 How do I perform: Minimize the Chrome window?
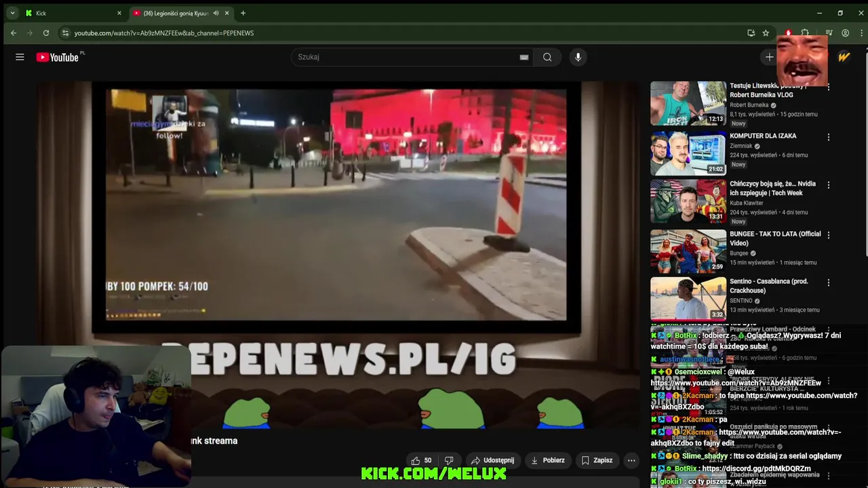tap(819, 13)
